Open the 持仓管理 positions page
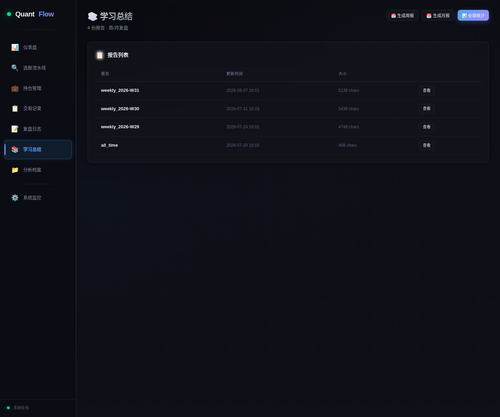Screen dimensions: 500x417 38,88
